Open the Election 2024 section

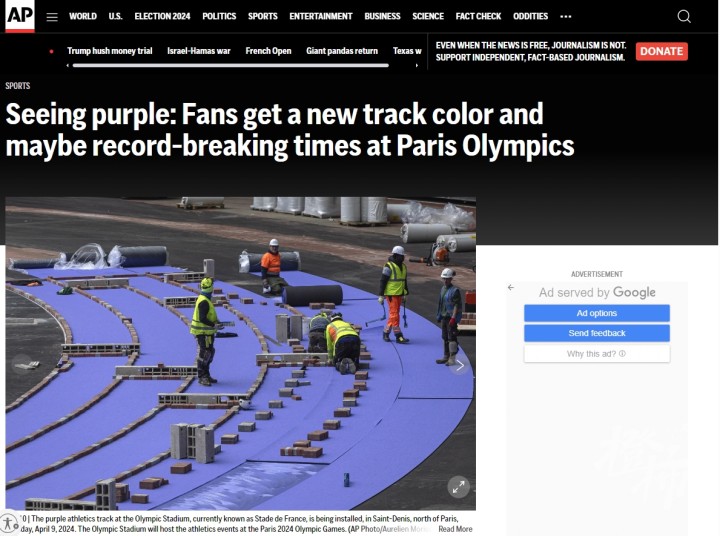[x=162, y=17]
